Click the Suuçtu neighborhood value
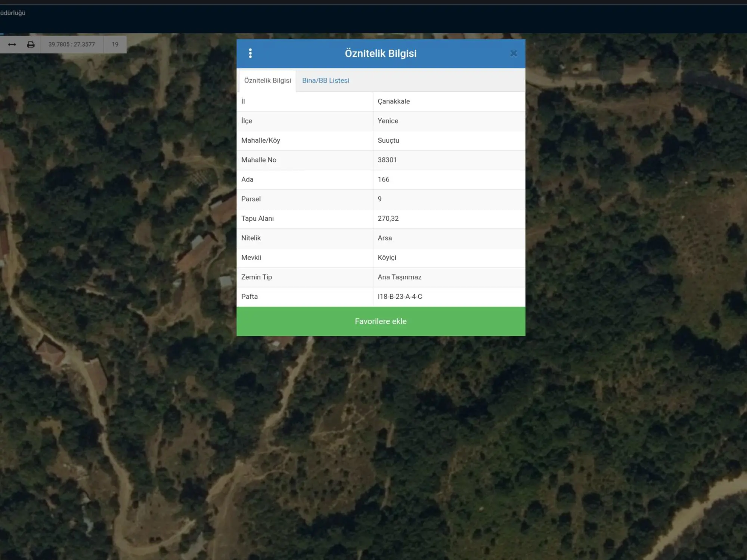This screenshot has height=560, width=747. click(388, 140)
